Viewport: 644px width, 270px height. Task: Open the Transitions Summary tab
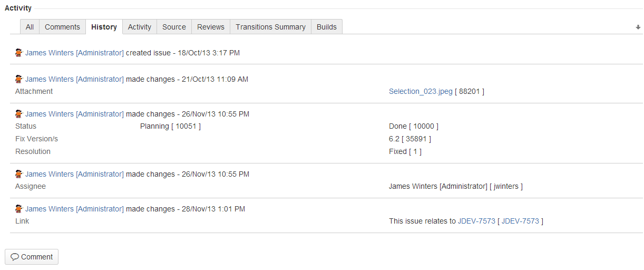(270, 27)
